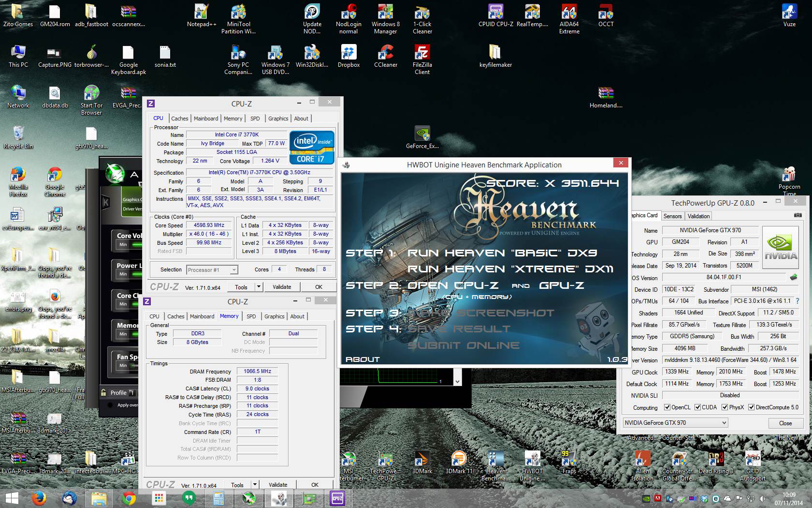Click Submit Online in HWBOT Heaven
This screenshot has height=508, width=812.
tap(464, 345)
